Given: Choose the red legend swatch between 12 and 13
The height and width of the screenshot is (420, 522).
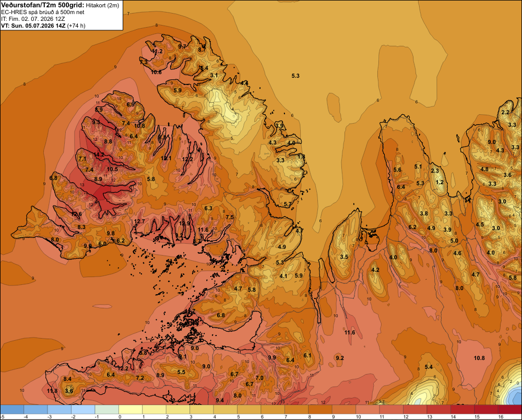Looking at the screenshot, I should click(x=415, y=410).
